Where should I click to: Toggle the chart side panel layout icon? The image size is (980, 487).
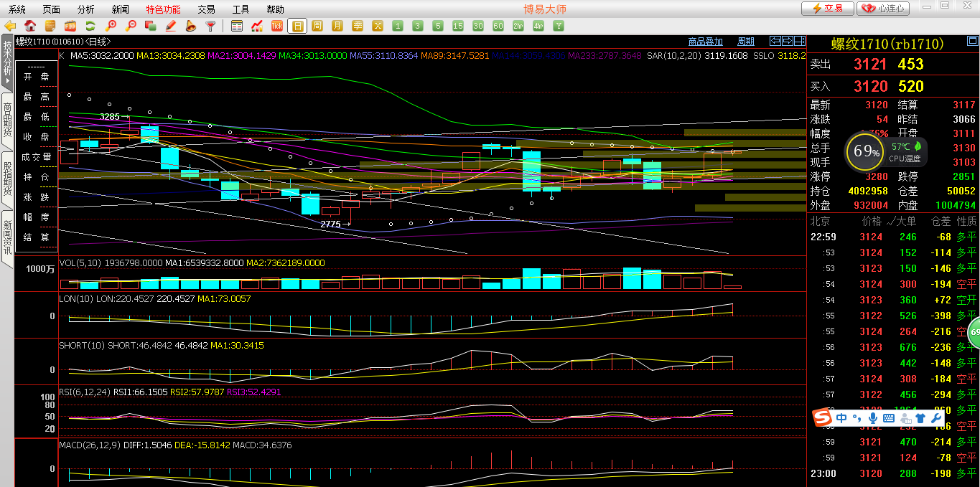[x=801, y=41]
